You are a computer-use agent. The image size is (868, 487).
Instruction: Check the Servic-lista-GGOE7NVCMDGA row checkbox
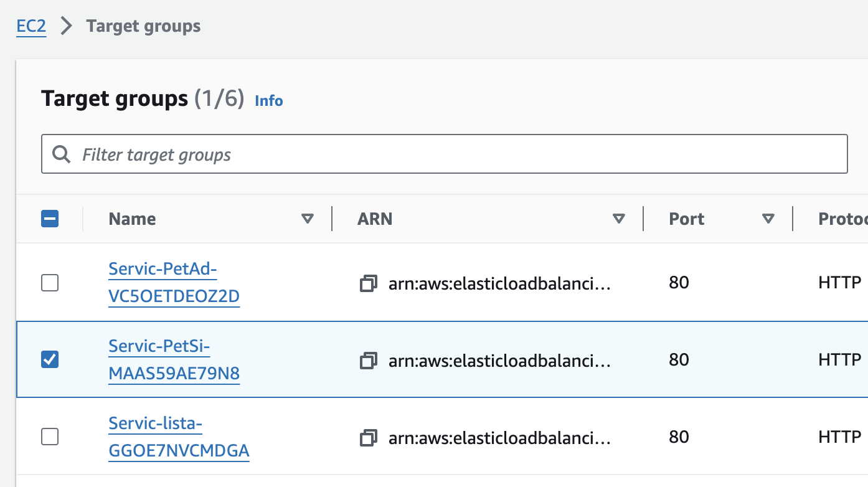pyautogui.click(x=50, y=437)
